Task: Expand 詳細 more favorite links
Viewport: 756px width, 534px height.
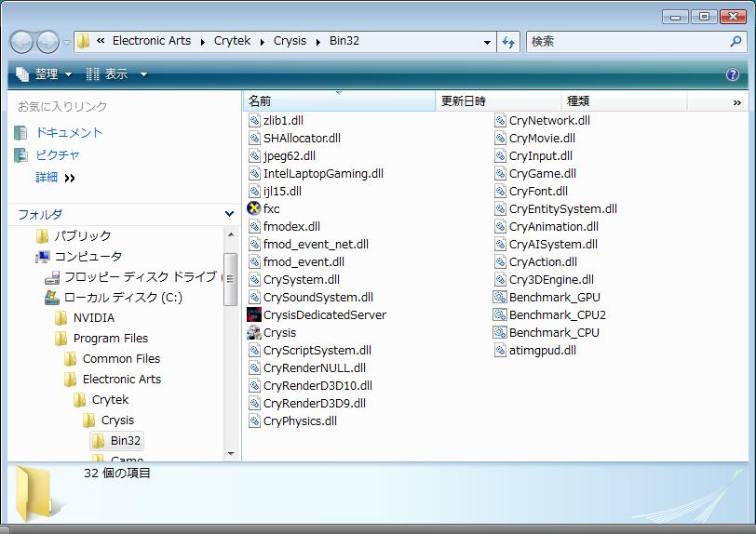Action: click(x=55, y=178)
